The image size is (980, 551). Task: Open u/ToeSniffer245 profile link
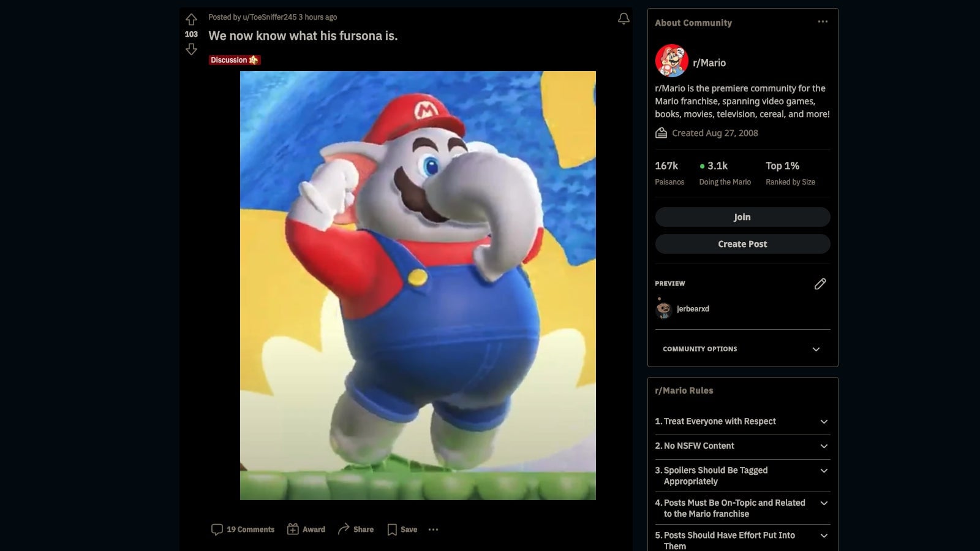click(269, 17)
